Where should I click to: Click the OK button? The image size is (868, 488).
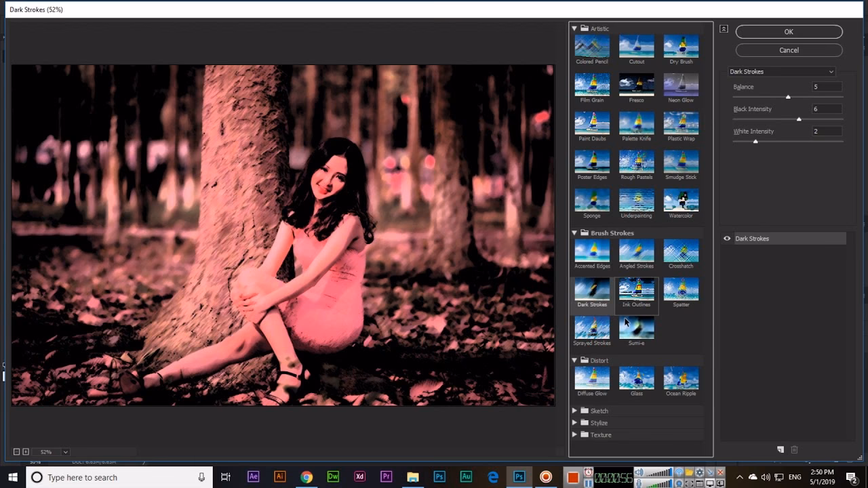click(x=788, y=31)
